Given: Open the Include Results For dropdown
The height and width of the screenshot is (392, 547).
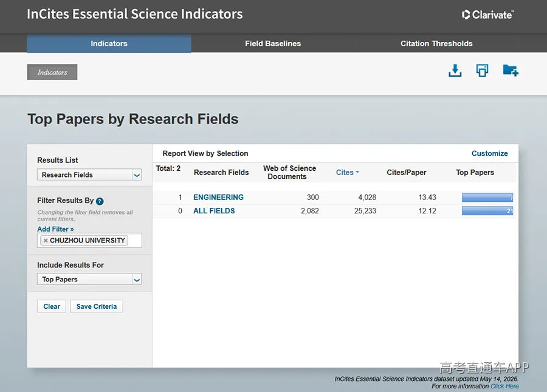Looking at the screenshot, I should click(89, 280).
